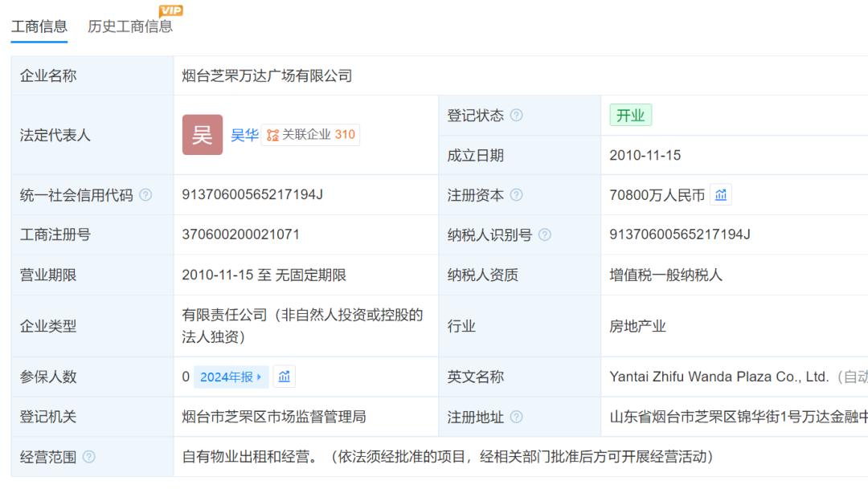Open the 历史工商信息 tab

click(130, 26)
